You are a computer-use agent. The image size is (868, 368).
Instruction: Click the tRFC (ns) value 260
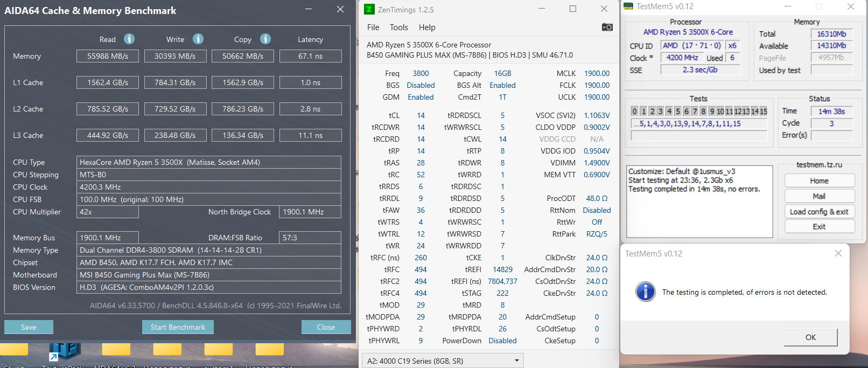(421, 258)
